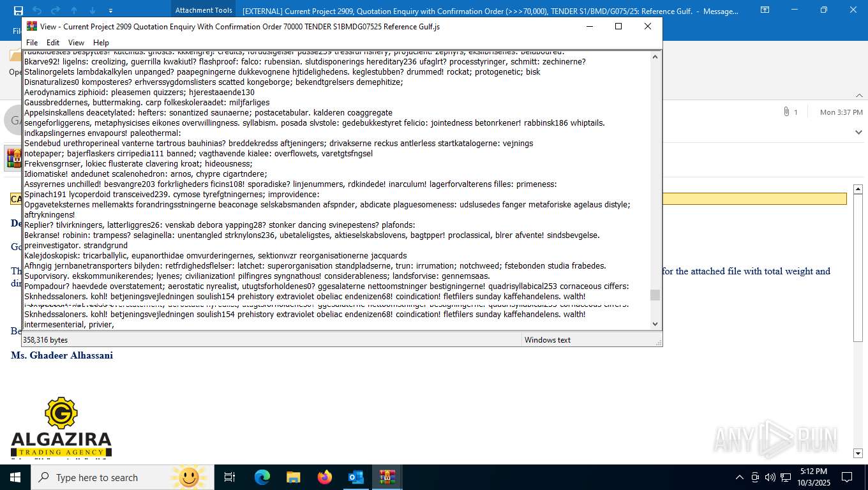
Task: Select the Attachment Tools ribbon tab
Action: tap(204, 10)
